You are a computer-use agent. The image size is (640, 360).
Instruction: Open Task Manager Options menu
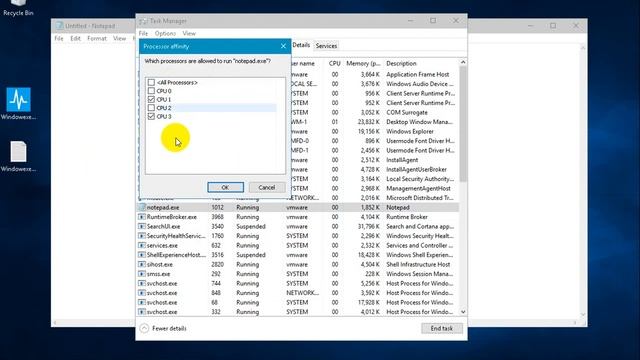[x=165, y=33]
